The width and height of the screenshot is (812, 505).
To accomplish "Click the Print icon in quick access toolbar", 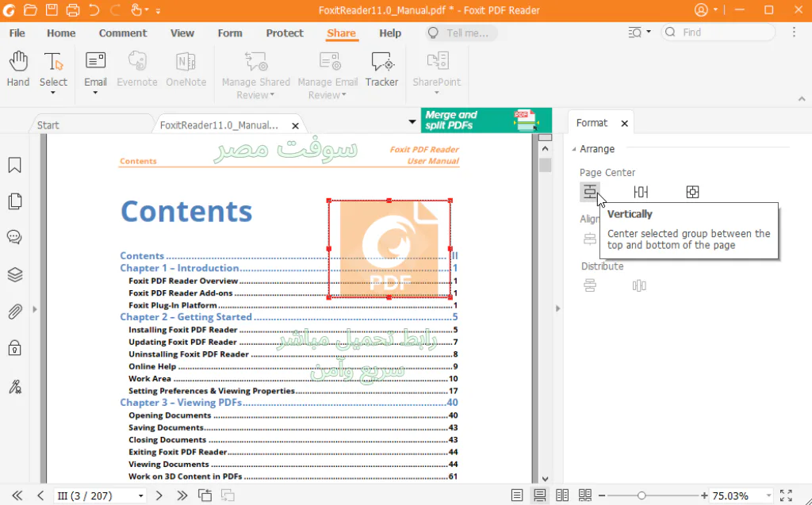I will point(72,10).
